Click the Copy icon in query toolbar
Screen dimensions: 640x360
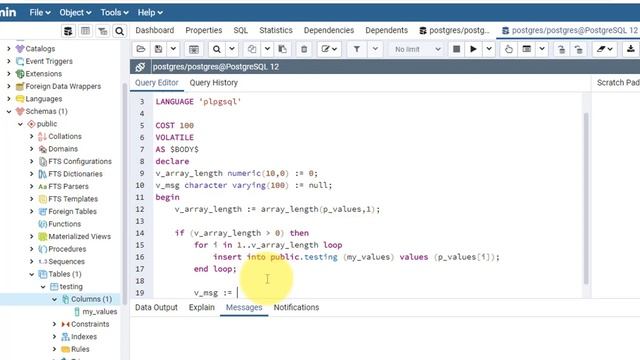coord(252,49)
